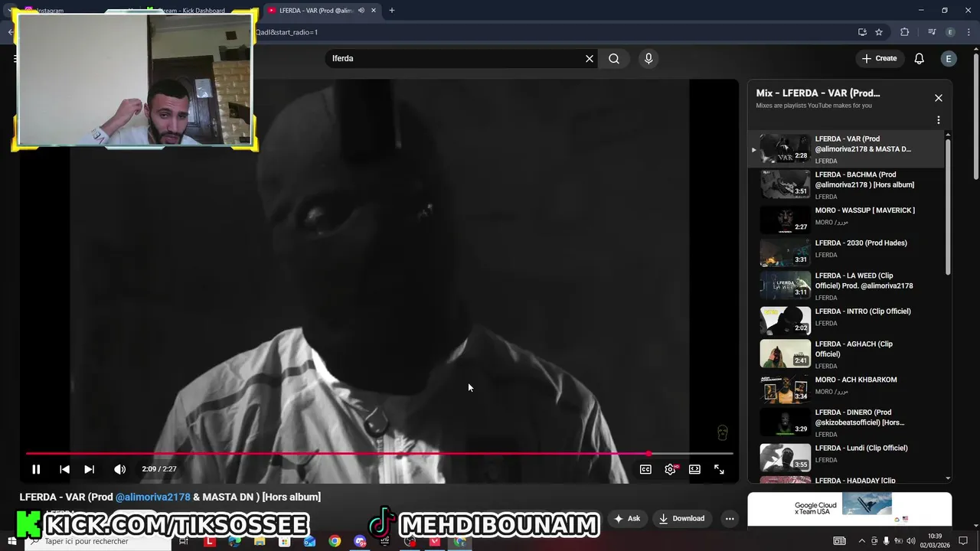
Task: Go to previous video in player
Action: pos(64,469)
